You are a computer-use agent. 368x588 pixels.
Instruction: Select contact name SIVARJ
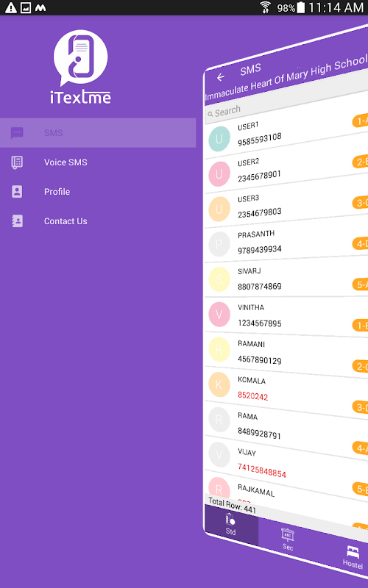click(250, 270)
